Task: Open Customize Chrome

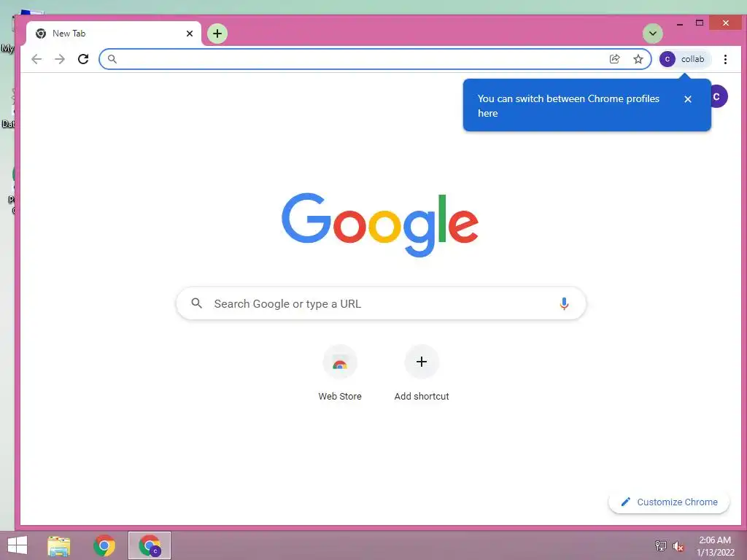Action: click(669, 502)
